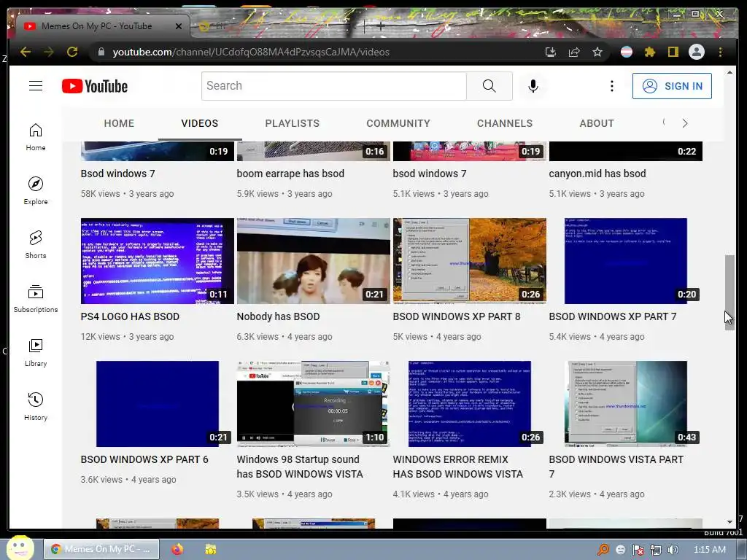Open Explore in the sidebar
Viewport: 747px width, 560px height.
pos(36,191)
